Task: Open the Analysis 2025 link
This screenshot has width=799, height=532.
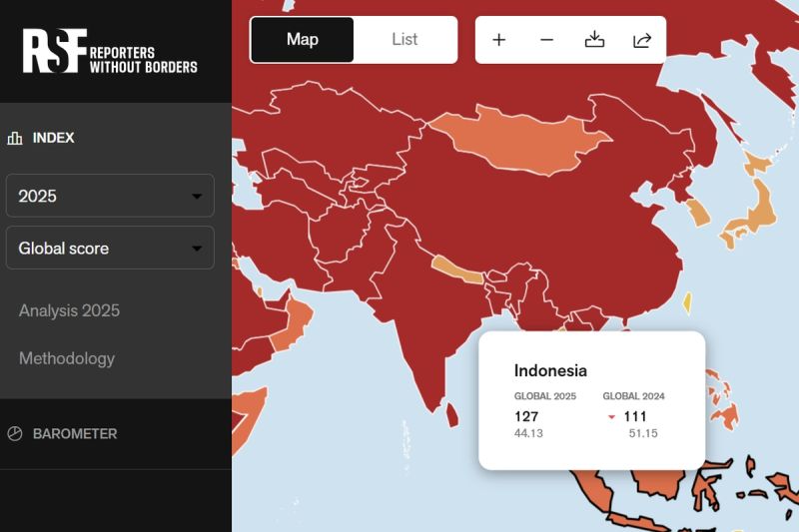Action: click(x=69, y=310)
